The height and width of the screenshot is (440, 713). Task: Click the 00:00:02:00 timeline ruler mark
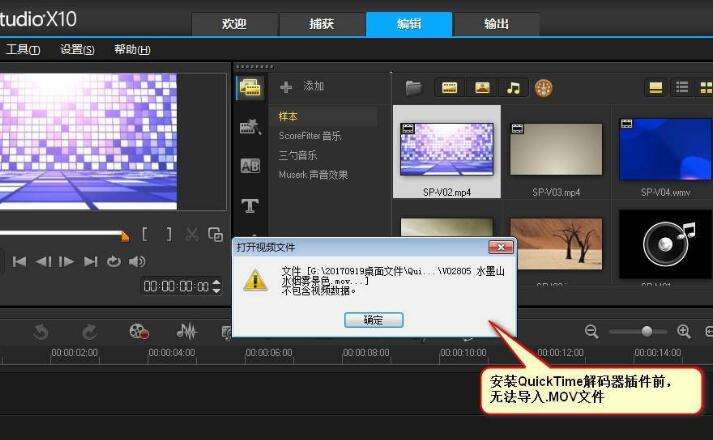coord(74,353)
